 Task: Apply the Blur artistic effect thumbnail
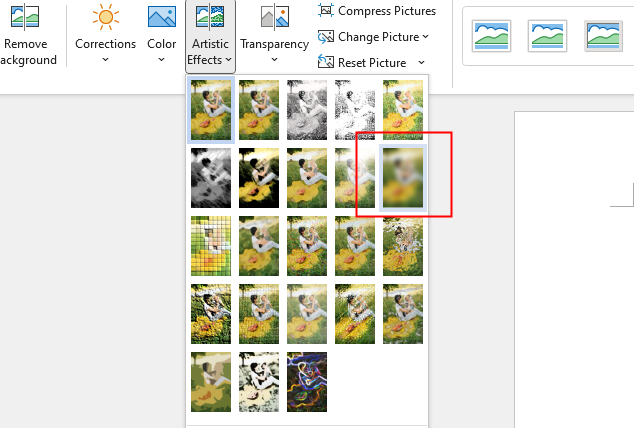(x=403, y=178)
